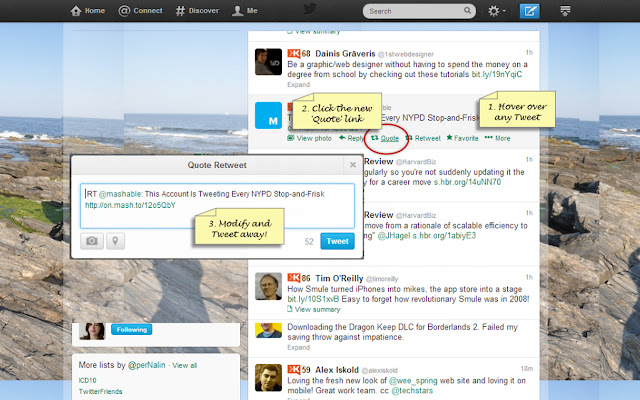This screenshot has height=400, width=640.
Task: Focus the Search input field
Action: [x=419, y=11]
